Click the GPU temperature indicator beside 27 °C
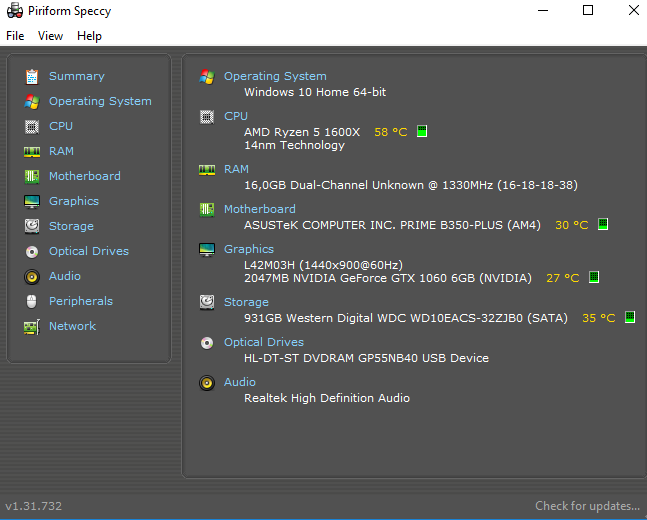Image resolution: width=647 pixels, height=520 pixels. point(594,277)
